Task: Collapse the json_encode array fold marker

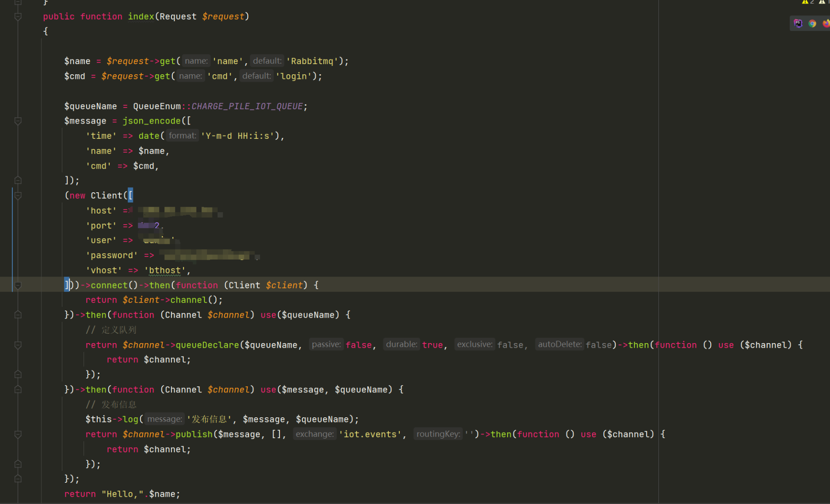Action: (18, 121)
